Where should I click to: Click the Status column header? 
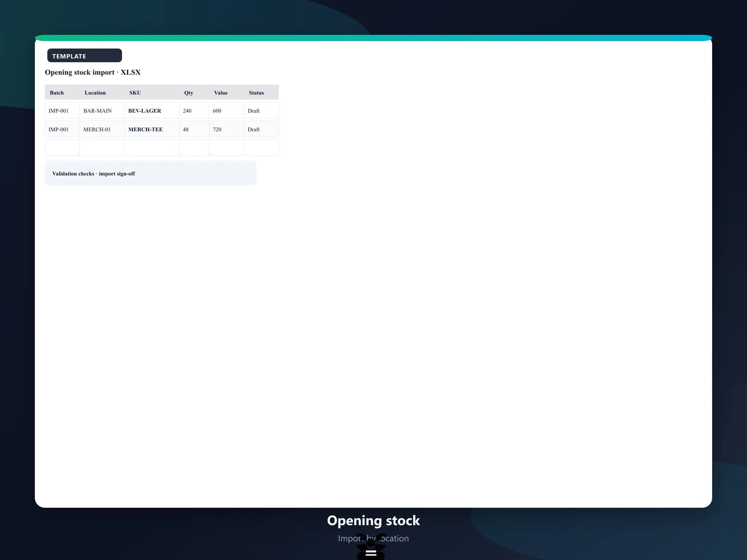click(261, 92)
